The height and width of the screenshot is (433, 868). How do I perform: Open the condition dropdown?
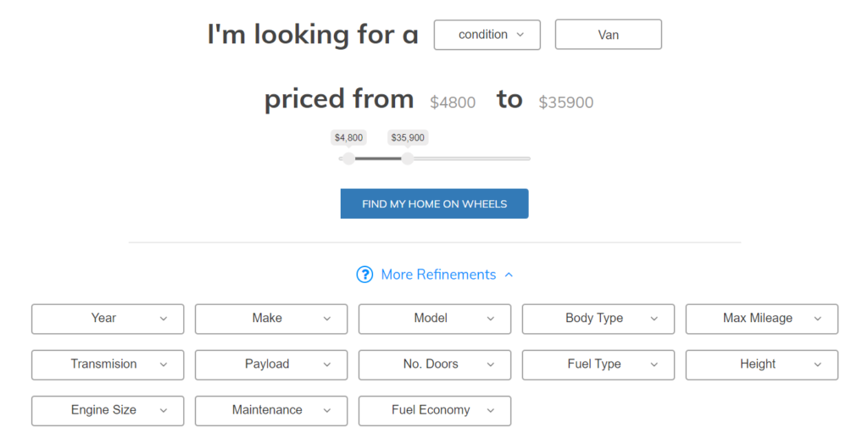pos(487,35)
